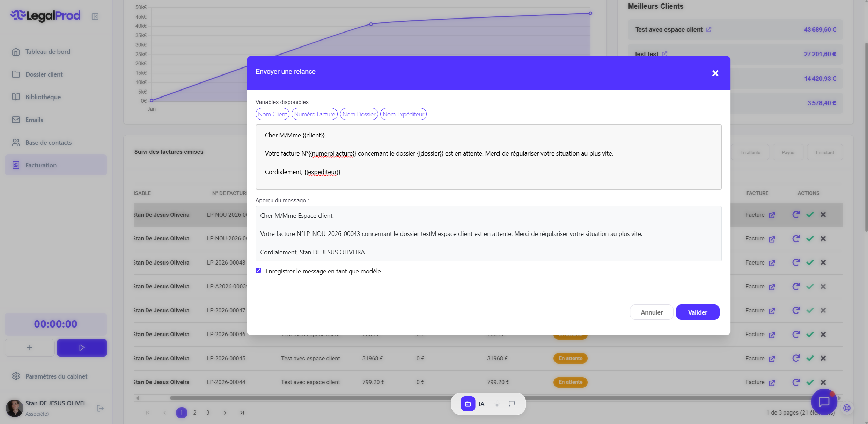Click the relance icon in LP-2026-00045 row
The height and width of the screenshot is (424, 868).
(x=796, y=358)
